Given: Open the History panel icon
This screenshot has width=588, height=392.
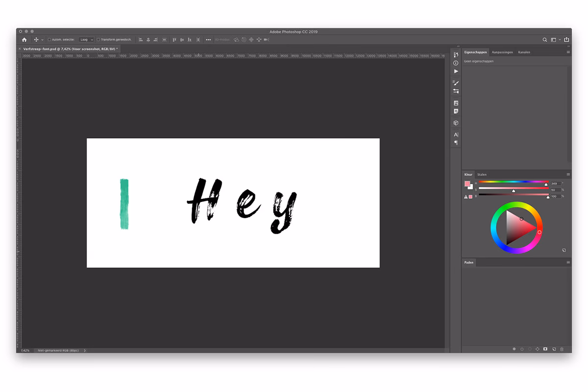Looking at the screenshot, I should (x=456, y=55).
